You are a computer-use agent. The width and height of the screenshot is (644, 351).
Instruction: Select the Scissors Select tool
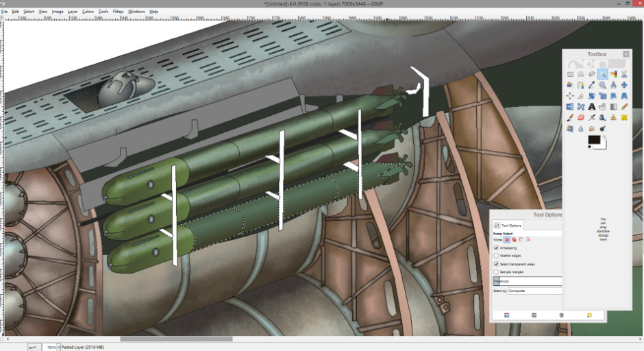point(624,75)
